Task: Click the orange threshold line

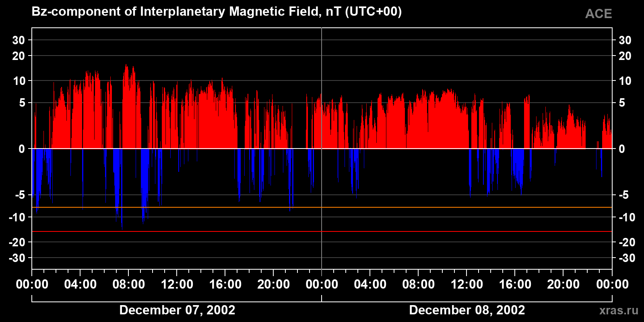Action: (x=322, y=207)
